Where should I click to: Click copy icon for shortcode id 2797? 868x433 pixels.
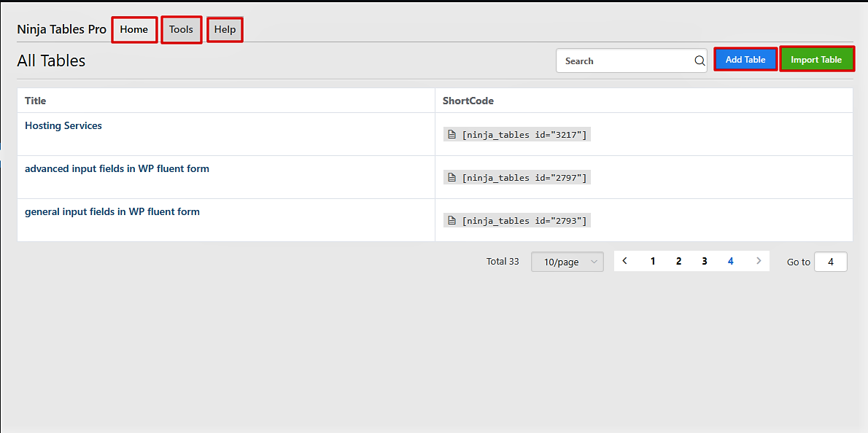point(452,178)
